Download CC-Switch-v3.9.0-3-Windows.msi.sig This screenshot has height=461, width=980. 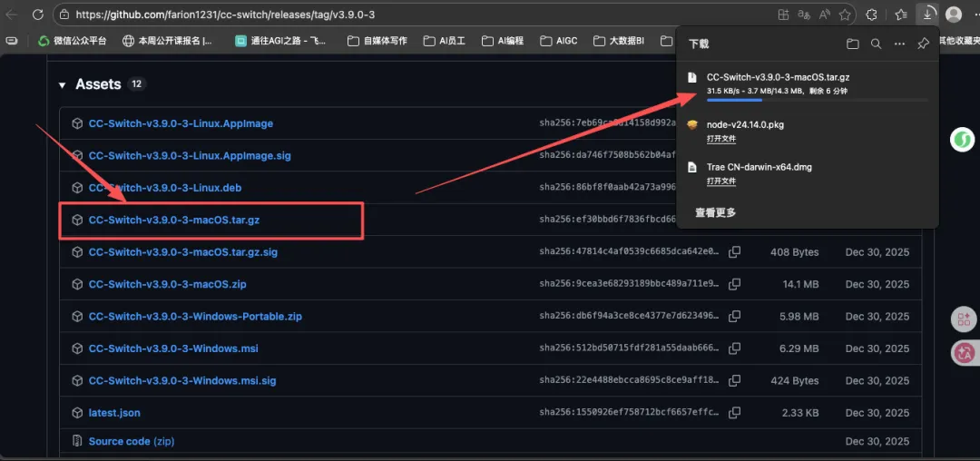(x=182, y=380)
